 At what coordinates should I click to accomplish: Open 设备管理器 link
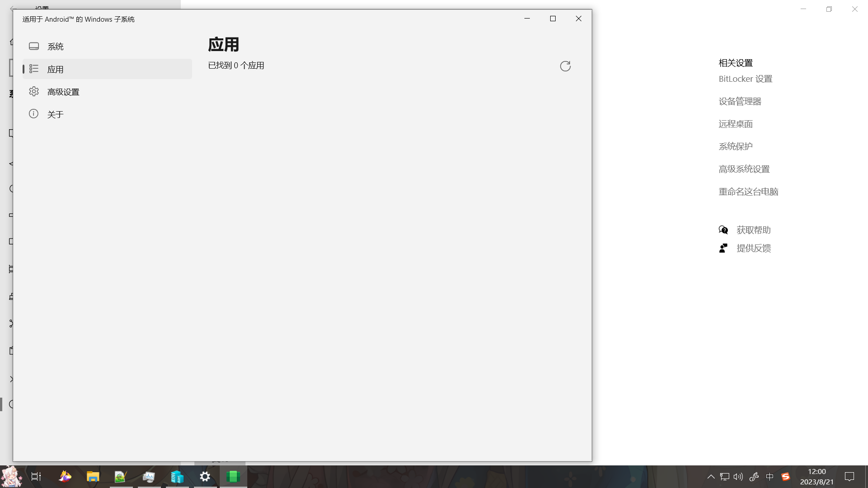(740, 102)
